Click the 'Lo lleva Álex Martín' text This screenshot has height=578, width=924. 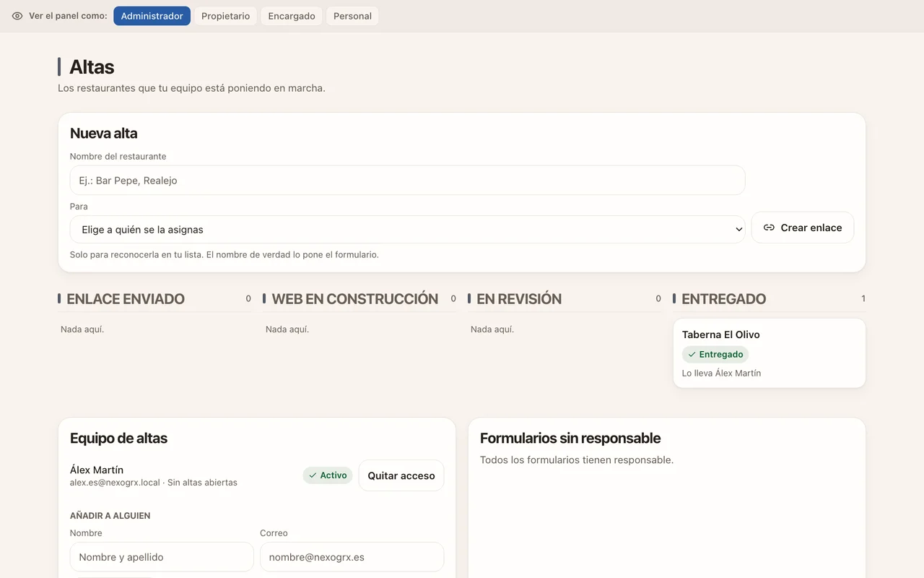coord(721,374)
